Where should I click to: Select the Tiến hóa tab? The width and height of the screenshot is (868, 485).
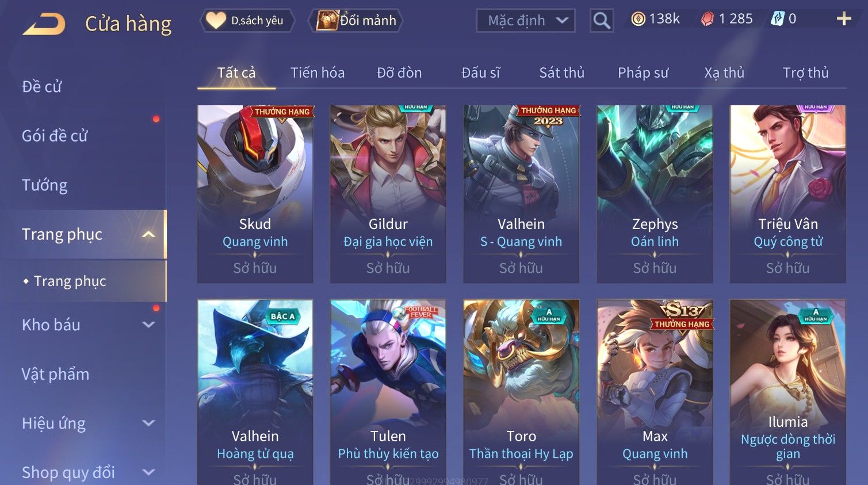(318, 72)
